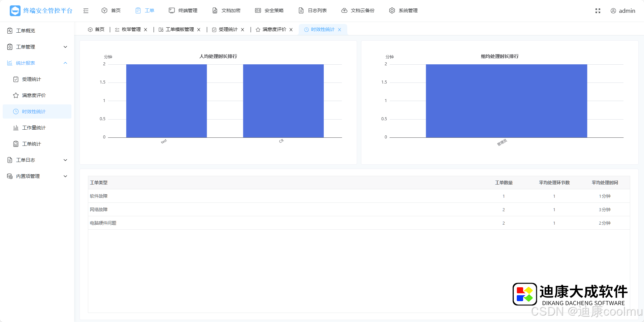The height and width of the screenshot is (322, 644).
Task: Go to 工单概览 in sidebar
Action: point(37,31)
